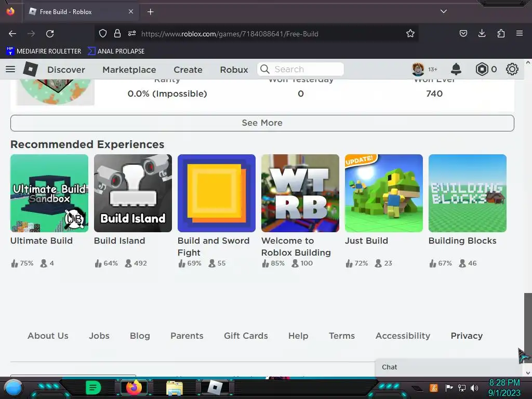
Task: Open the Parents footer link
Action: (x=187, y=336)
